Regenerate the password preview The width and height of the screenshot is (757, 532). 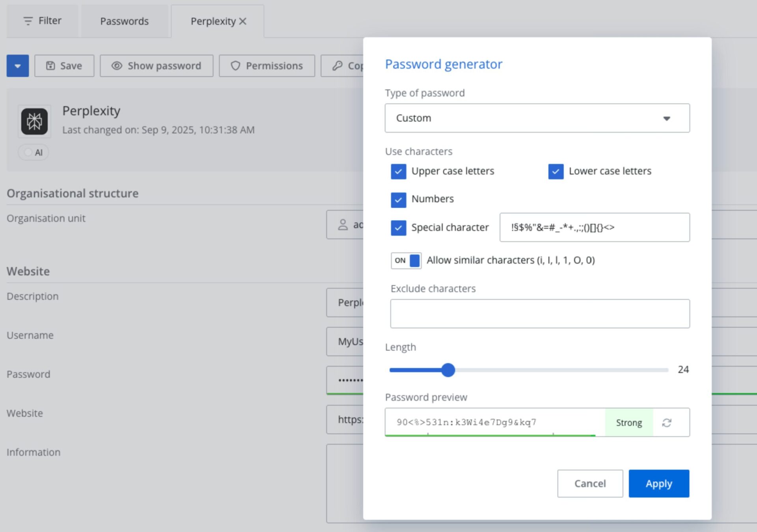point(667,422)
